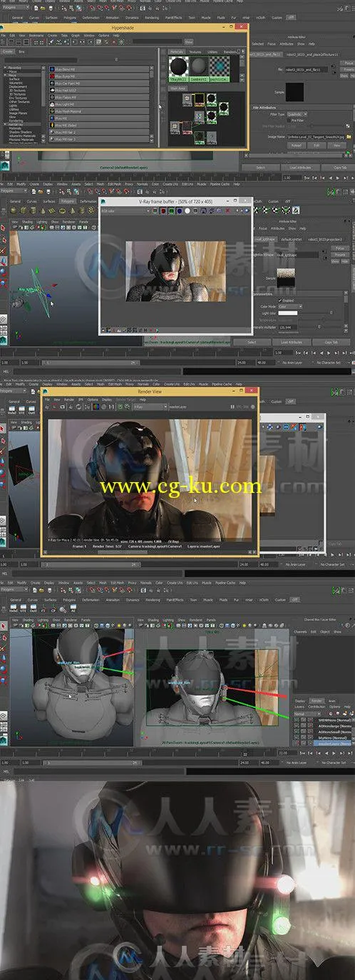Open the IPR menu in Render View
Viewport: 355px width, 980px height.
81,400
